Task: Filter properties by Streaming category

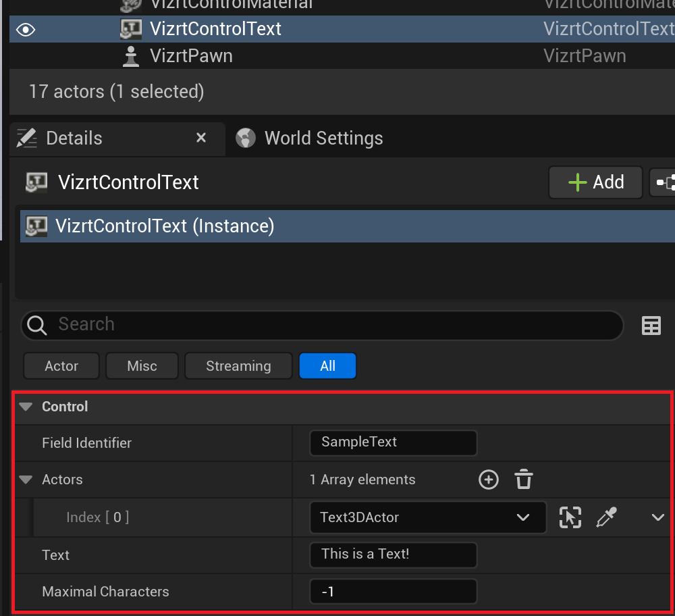Action: point(238,366)
